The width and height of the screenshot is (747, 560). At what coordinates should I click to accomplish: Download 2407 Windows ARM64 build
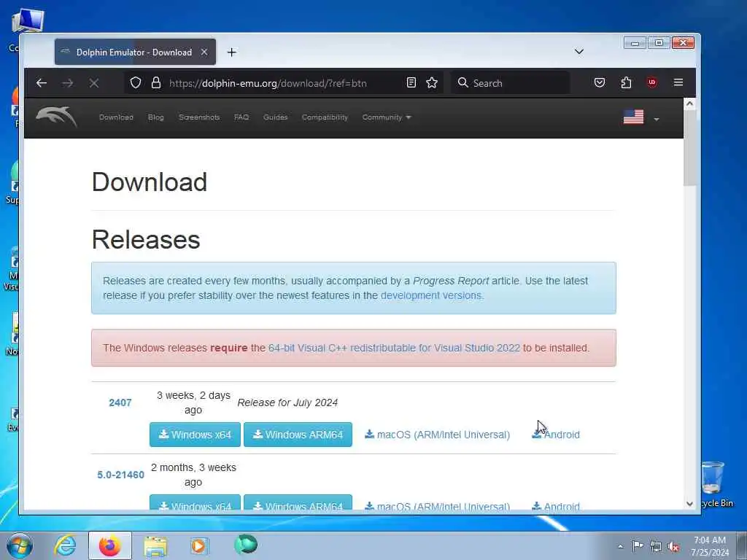[298, 435]
